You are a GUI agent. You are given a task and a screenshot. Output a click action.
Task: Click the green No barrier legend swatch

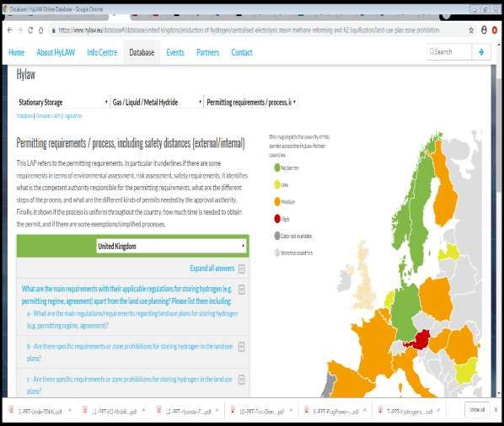(277, 168)
